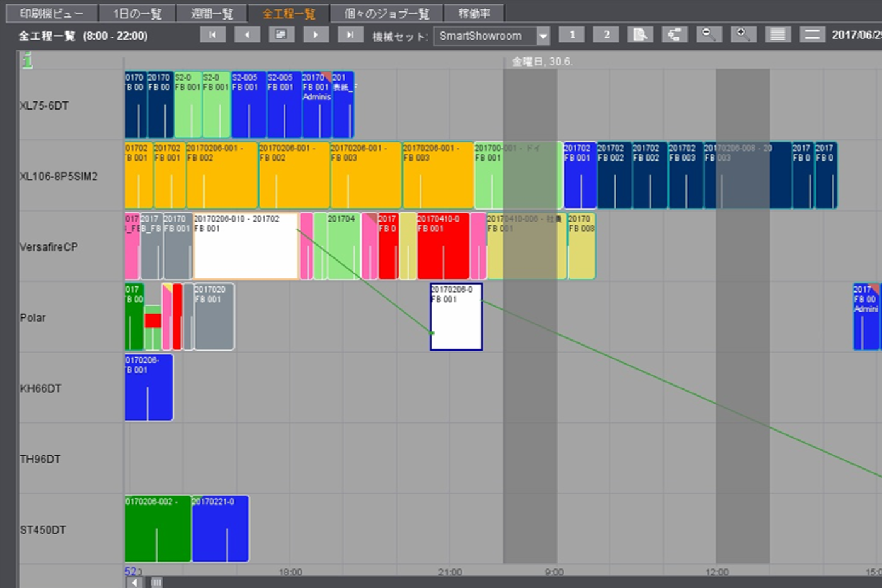This screenshot has width=882, height=588.
Task: Open the 1日の一覧 tab
Action: pos(137,13)
